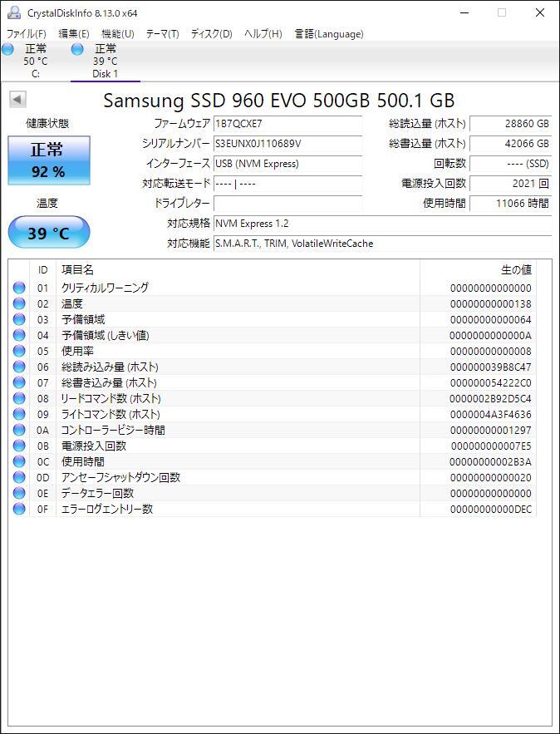
Task: Open the ディスク(D) menu
Action: click(x=212, y=34)
